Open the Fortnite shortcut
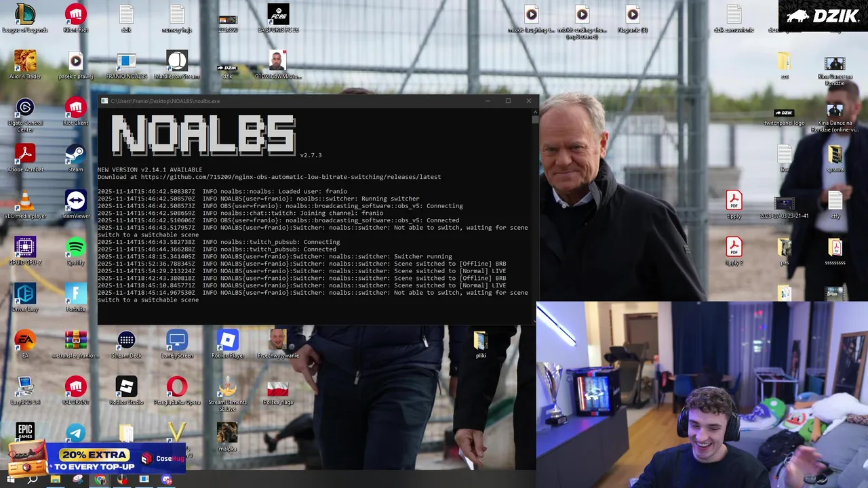 (x=76, y=297)
